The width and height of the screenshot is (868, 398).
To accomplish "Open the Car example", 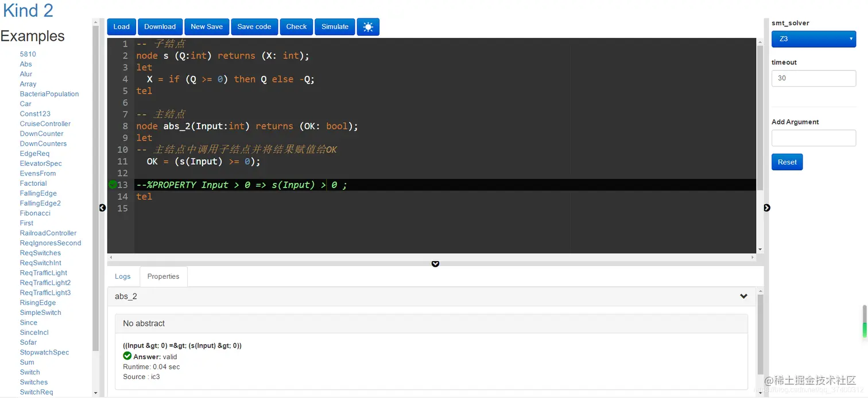I will tap(26, 104).
